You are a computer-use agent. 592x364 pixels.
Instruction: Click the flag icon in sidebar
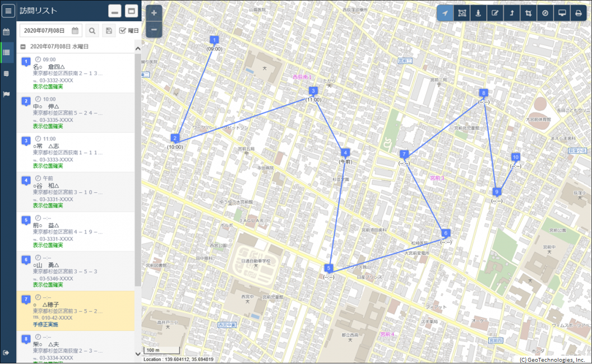(6, 94)
